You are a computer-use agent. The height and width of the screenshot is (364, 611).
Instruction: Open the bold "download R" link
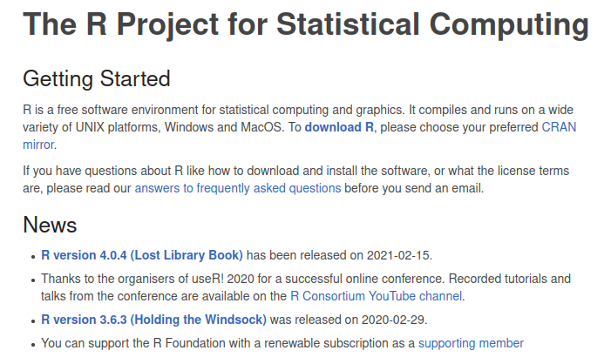[x=339, y=128]
